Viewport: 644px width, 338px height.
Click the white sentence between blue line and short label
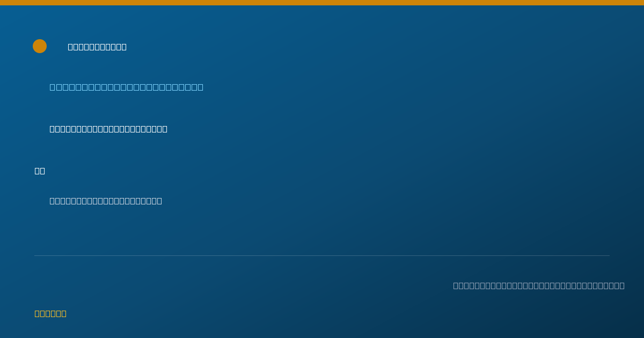tap(108, 129)
